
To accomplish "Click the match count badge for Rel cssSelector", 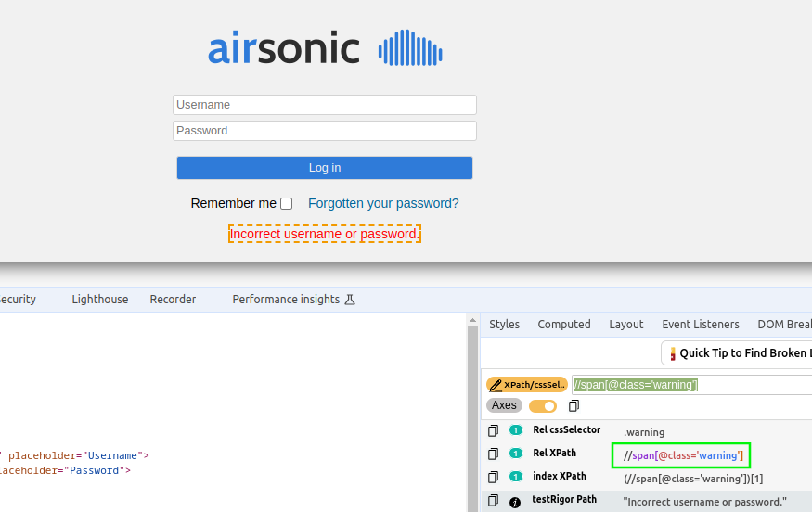I will (x=516, y=430).
